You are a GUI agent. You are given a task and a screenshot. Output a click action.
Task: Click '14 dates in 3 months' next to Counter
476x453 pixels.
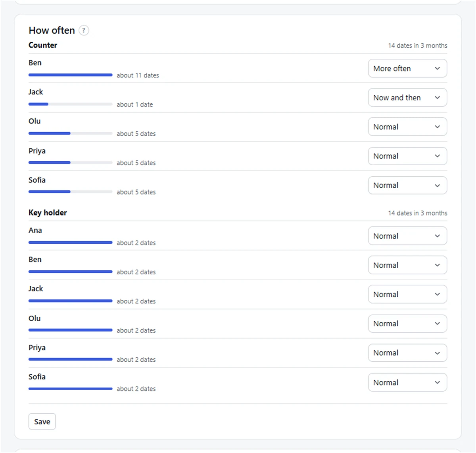pos(418,46)
